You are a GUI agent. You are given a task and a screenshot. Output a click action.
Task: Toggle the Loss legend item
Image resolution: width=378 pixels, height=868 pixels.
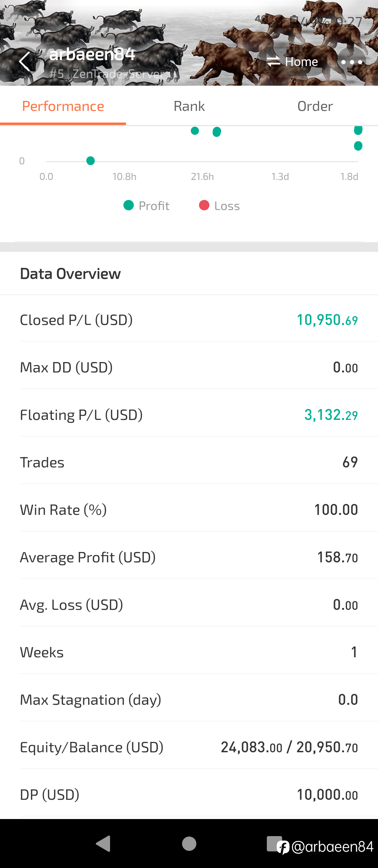[219, 206]
